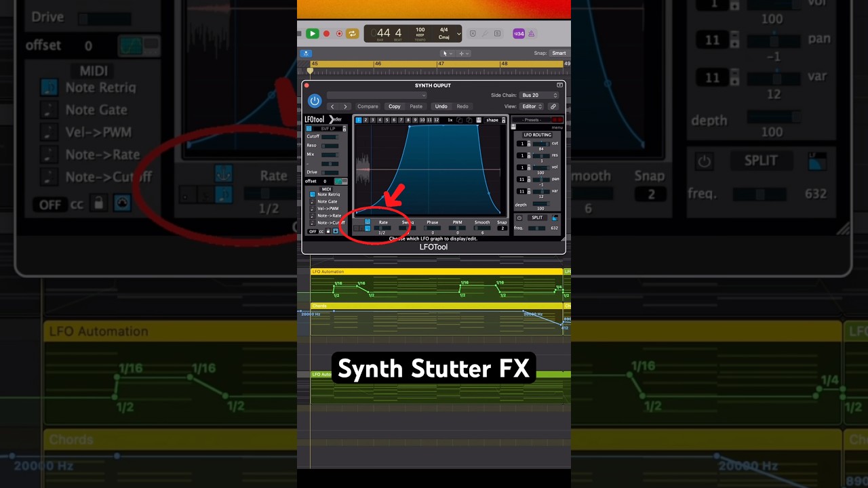Enable the Vel->PWM MIDI option
Screen dimensions: 868x488
click(313, 208)
